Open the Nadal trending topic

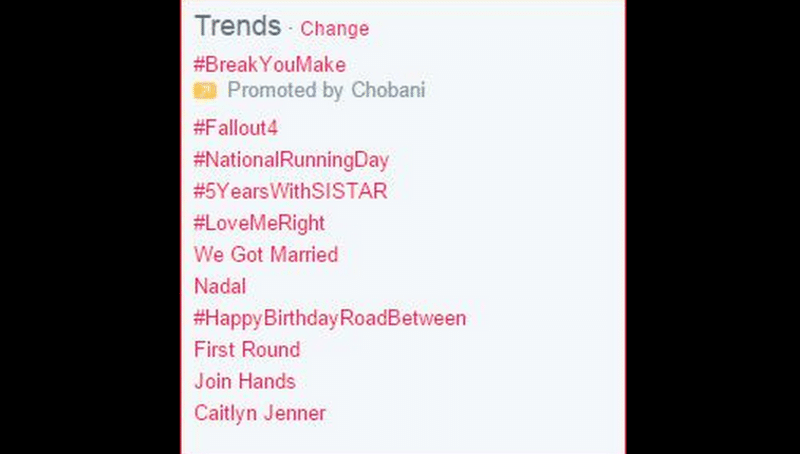click(220, 287)
